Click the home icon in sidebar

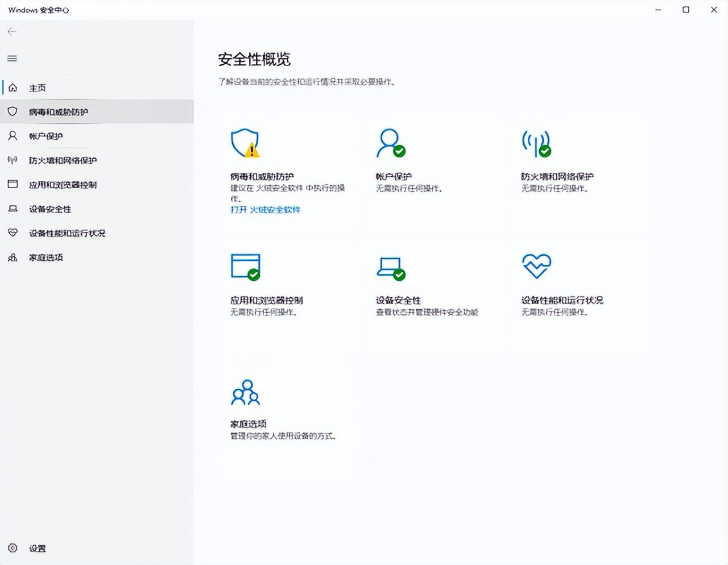(13, 88)
